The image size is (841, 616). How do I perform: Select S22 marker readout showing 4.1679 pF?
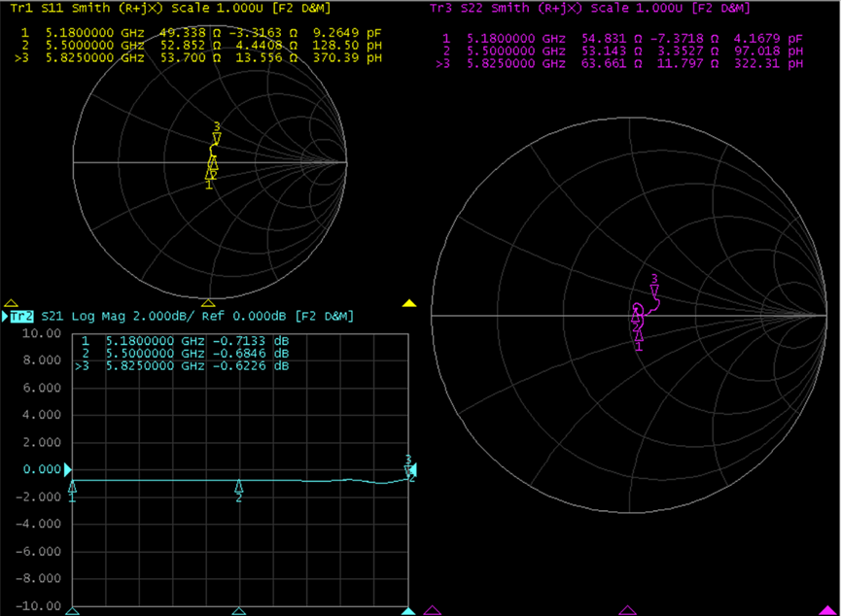pos(622,37)
